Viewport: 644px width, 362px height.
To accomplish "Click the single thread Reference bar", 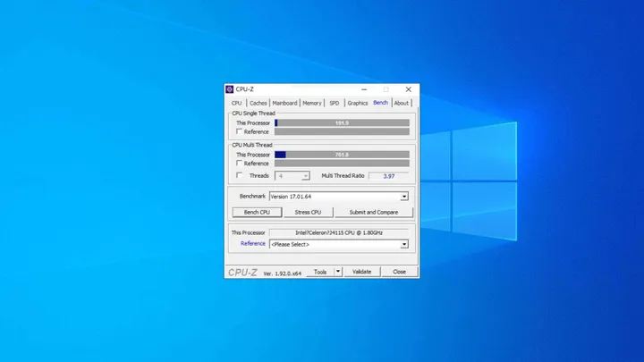I will (342, 131).
